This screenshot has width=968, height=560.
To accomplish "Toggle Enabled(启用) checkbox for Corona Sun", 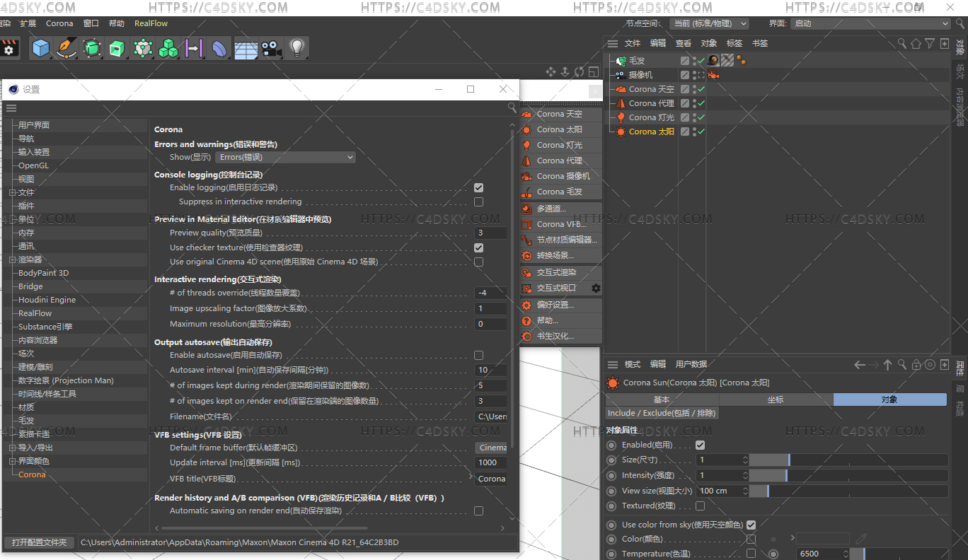I will [x=701, y=445].
